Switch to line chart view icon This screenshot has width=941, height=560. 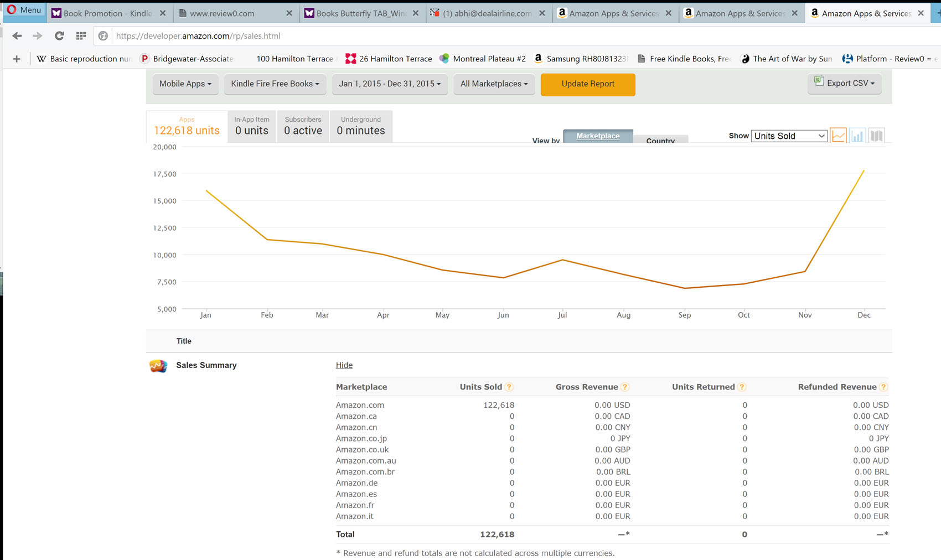[839, 136]
